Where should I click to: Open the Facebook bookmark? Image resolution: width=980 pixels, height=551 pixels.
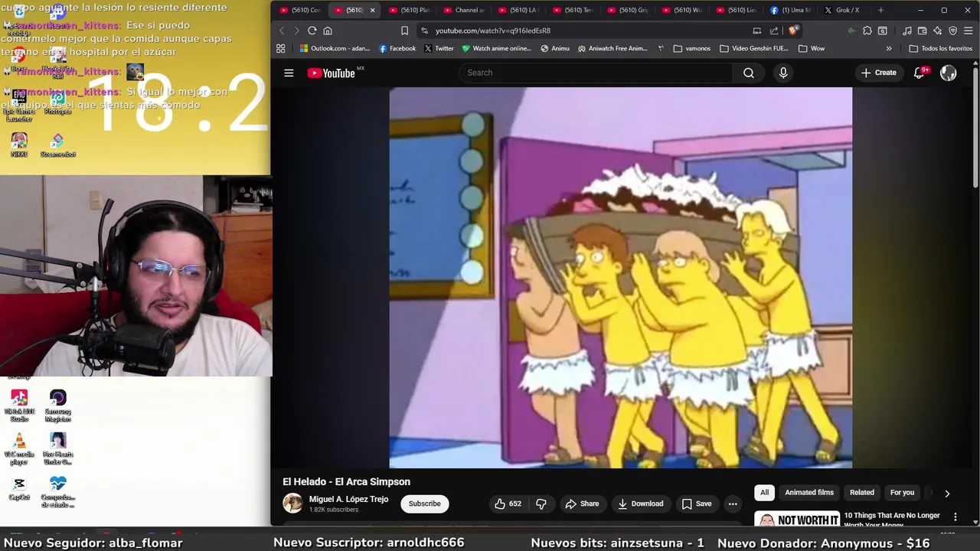(397, 48)
